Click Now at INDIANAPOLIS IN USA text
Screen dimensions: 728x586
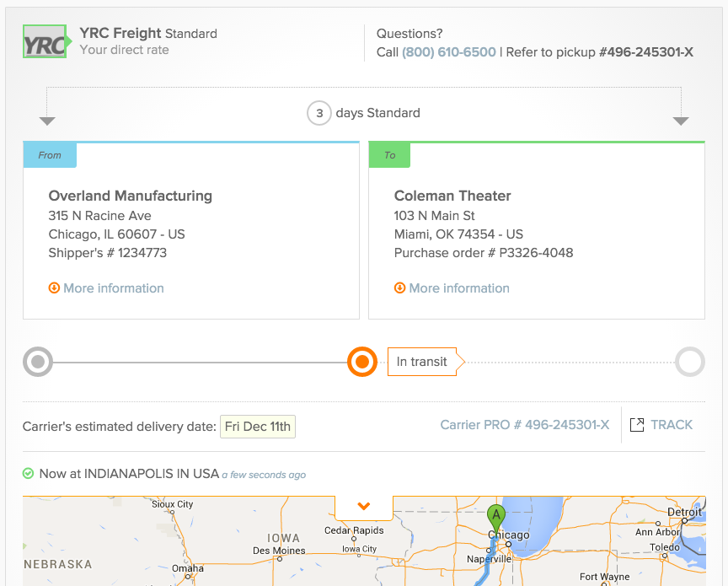pyautogui.click(x=129, y=474)
